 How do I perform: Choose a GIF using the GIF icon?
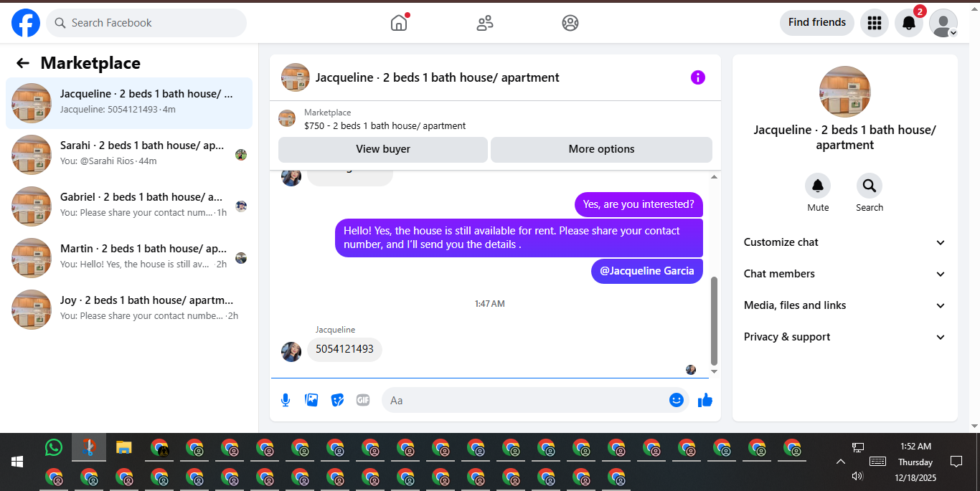(363, 400)
